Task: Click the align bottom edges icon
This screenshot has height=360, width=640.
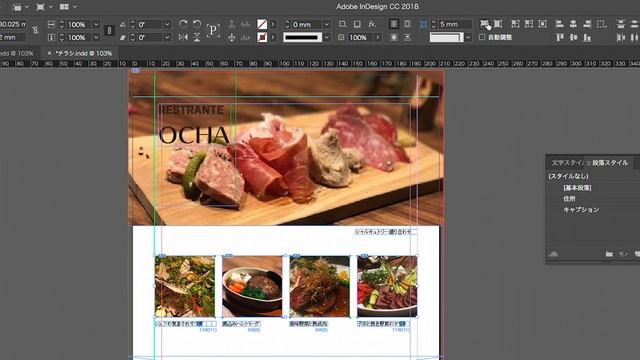Action: click(587, 38)
